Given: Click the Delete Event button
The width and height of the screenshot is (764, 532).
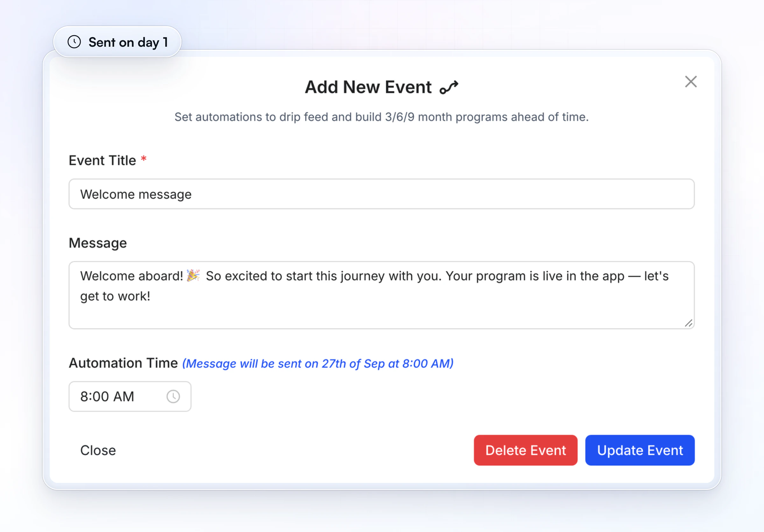Looking at the screenshot, I should pos(526,450).
